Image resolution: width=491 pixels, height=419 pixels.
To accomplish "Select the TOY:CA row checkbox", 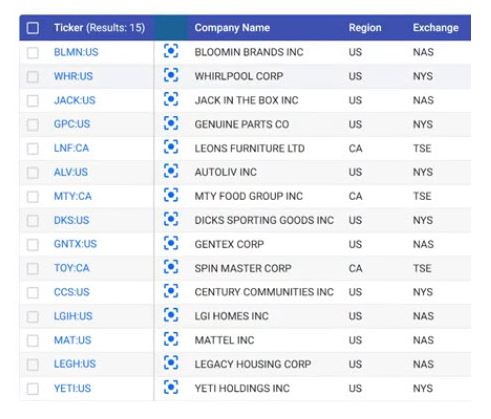I will point(33,269).
